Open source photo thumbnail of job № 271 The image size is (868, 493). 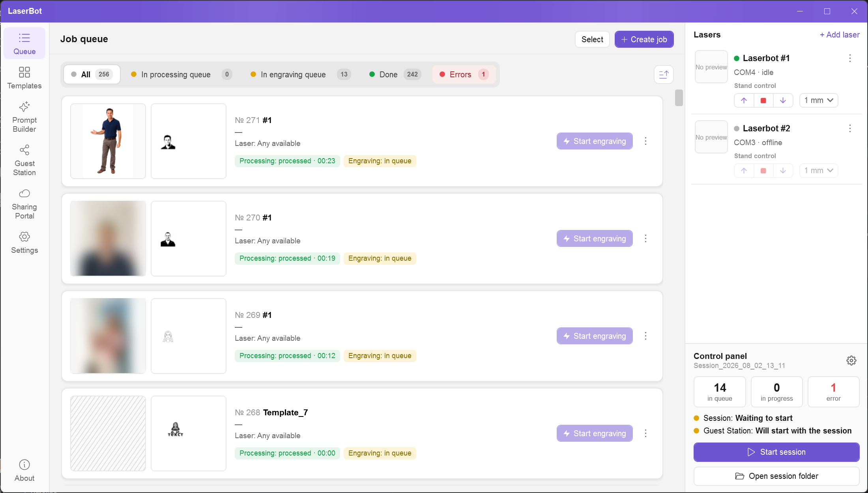pyautogui.click(x=108, y=141)
